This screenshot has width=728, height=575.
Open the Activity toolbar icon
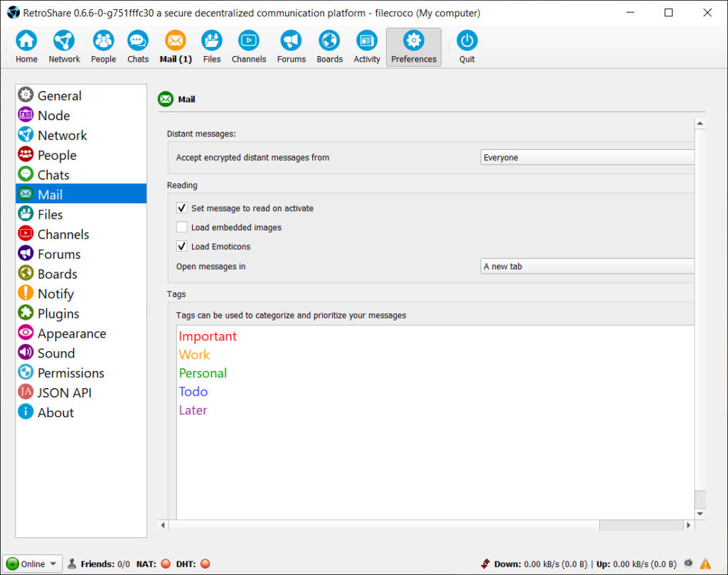(367, 47)
